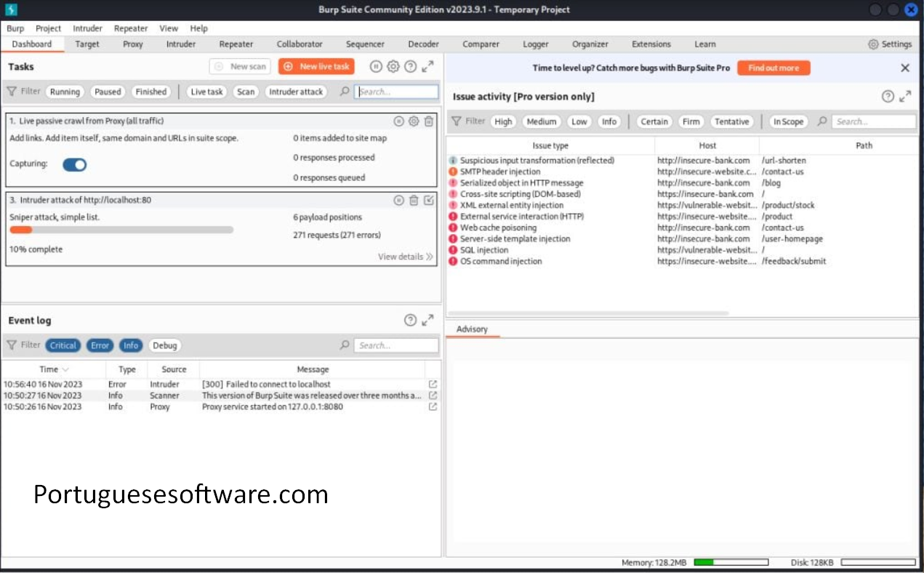Switch to the Decoder tab

click(x=424, y=44)
